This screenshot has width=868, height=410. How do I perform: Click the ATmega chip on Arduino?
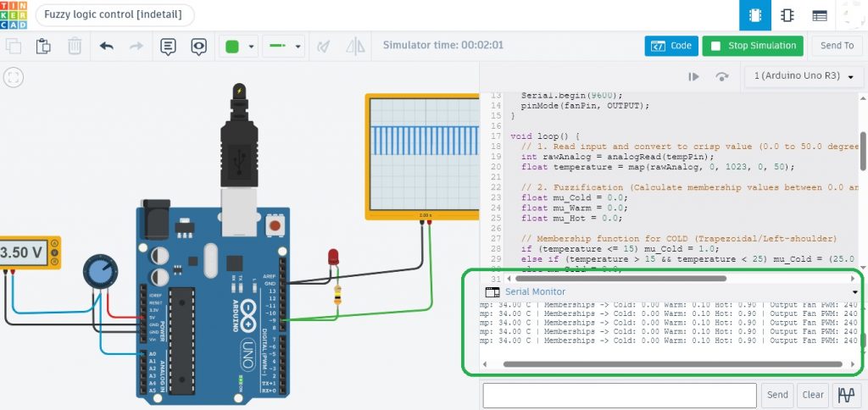182,339
